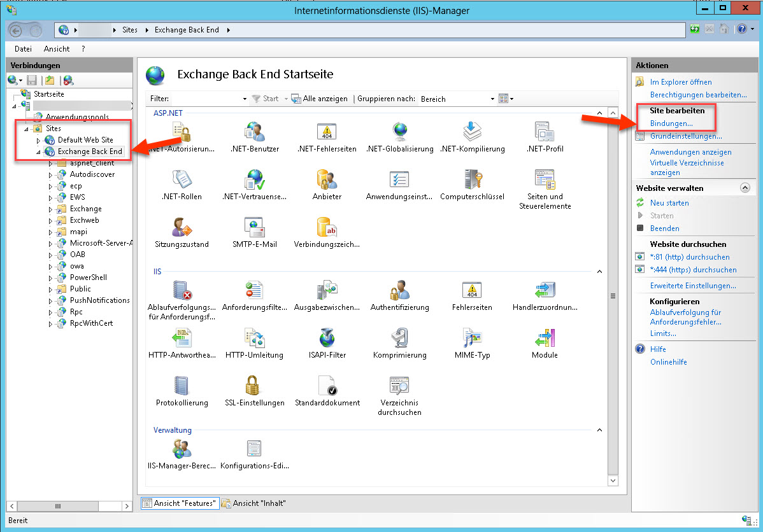This screenshot has height=532, width=763.
Task: Click Berechtigungen bearbeiten... link
Action: click(698, 95)
